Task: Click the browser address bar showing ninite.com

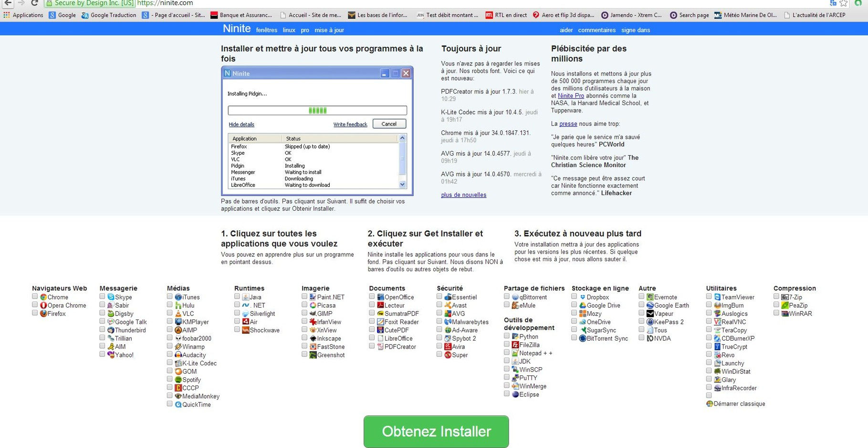Action: [165, 3]
